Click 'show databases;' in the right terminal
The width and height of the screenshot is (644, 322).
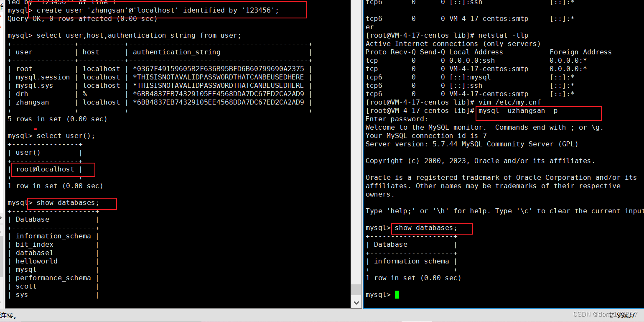pyautogui.click(x=426, y=228)
